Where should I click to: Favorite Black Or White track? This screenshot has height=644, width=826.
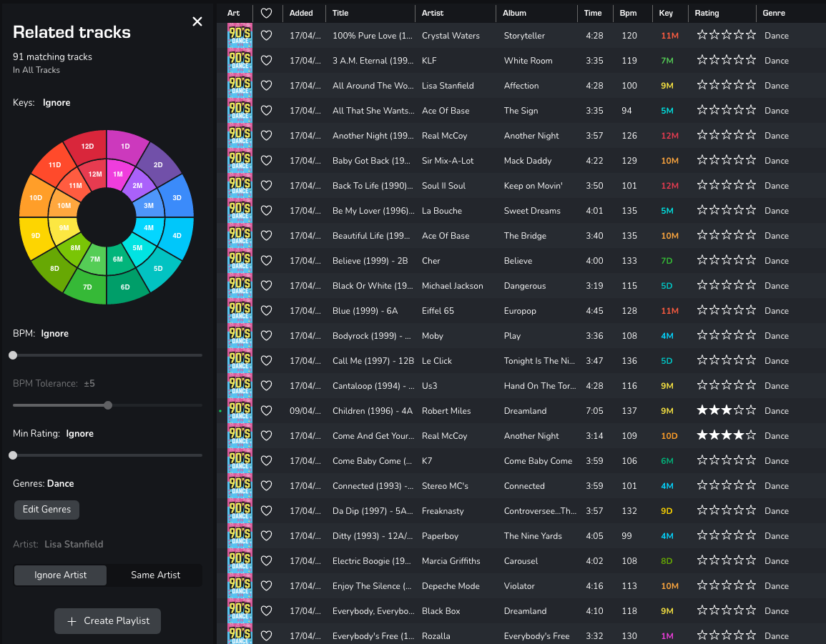pos(267,285)
